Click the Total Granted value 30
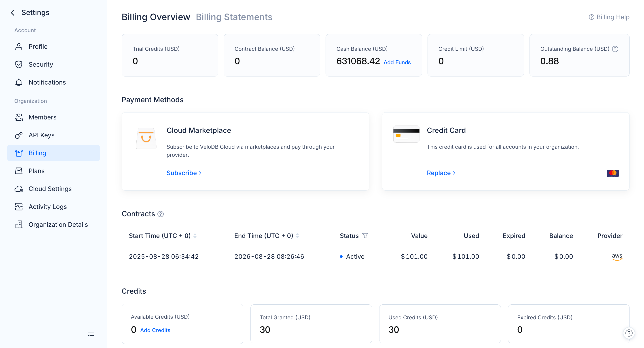644x348 pixels. (x=265, y=330)
